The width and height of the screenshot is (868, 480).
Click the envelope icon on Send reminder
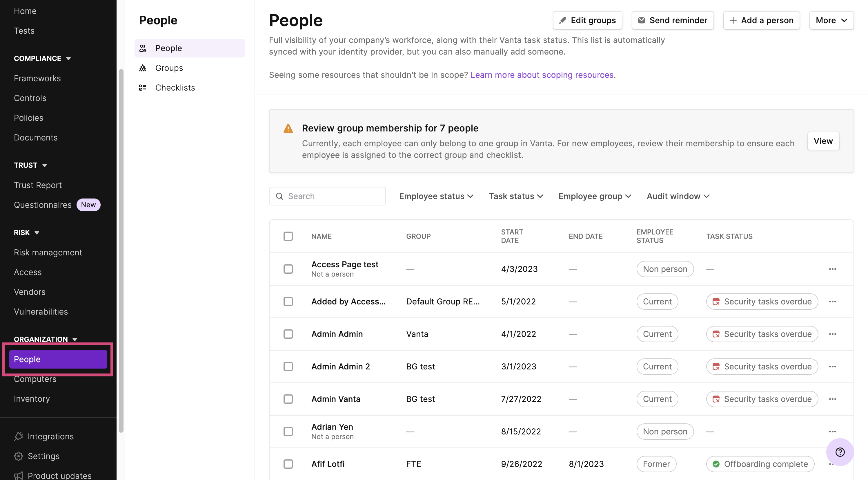point(642,20)
